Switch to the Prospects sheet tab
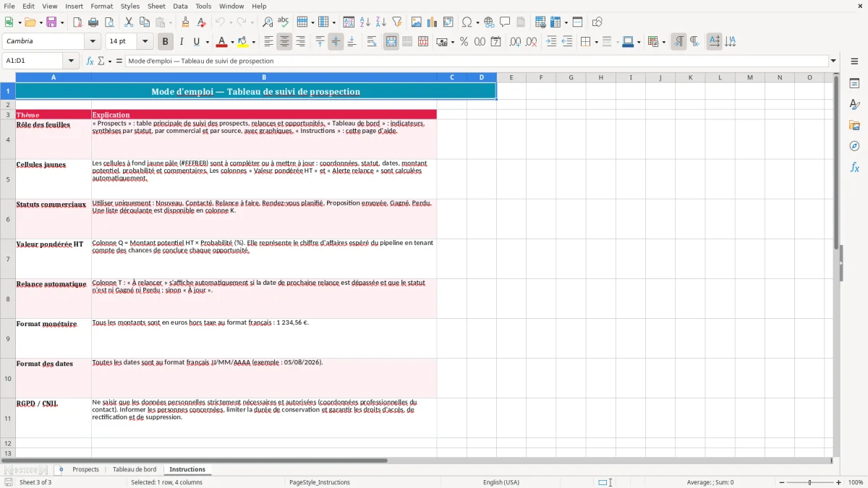Image resolution: width=868 pixels, height=488 pixels. click(x=85, y=469)
